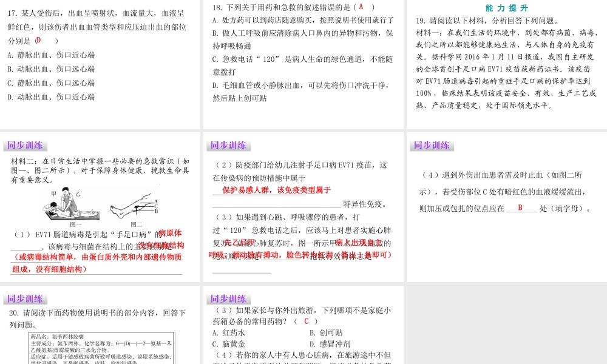The height and width of the screenshot is (364, 607).
Task: Click the 同步训练 label on the 材料二 slide
Action: 25,146
